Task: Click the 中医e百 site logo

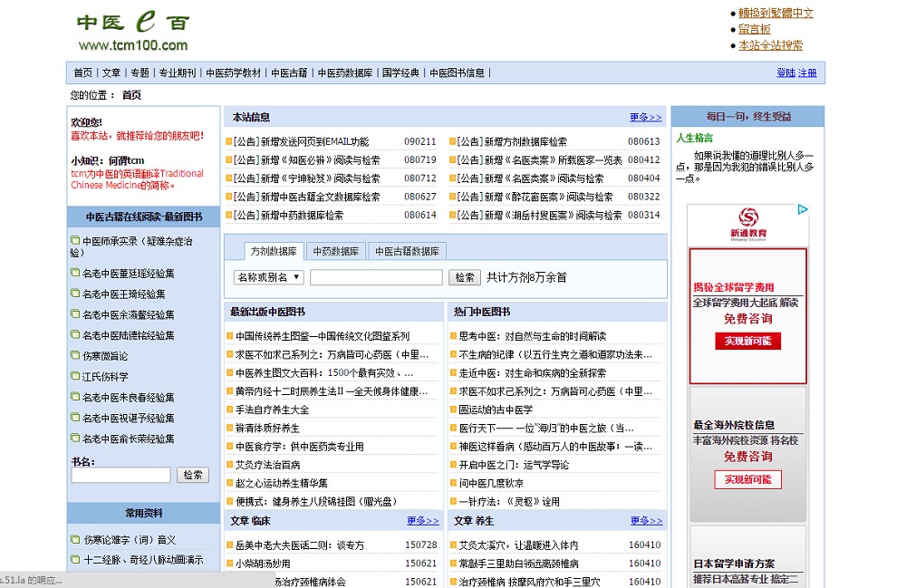Action: click(x=132, y=31)
